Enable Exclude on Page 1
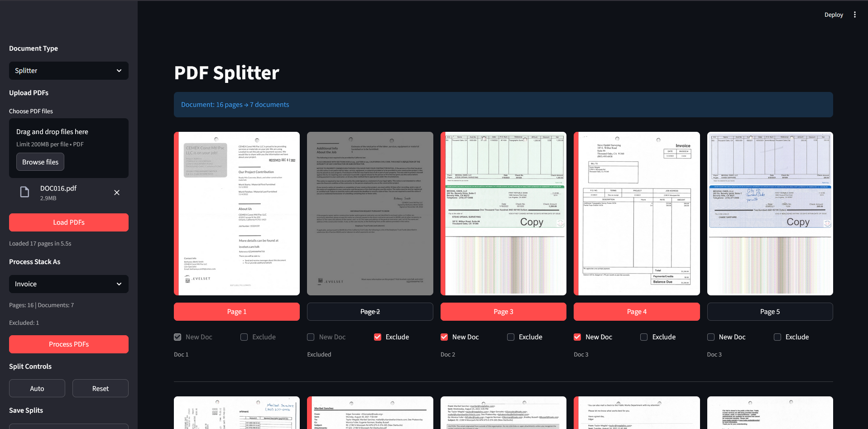The image size is (868, 429). pos(244,337)
